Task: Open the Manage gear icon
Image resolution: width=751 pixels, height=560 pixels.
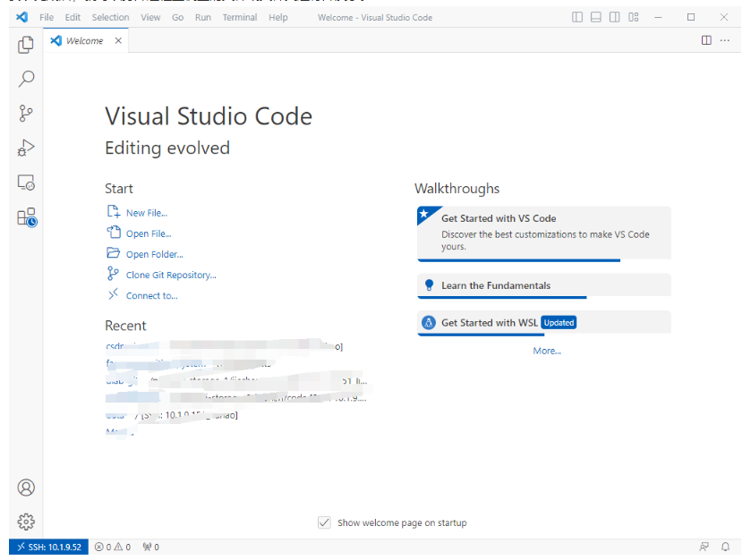Action: 26,522
